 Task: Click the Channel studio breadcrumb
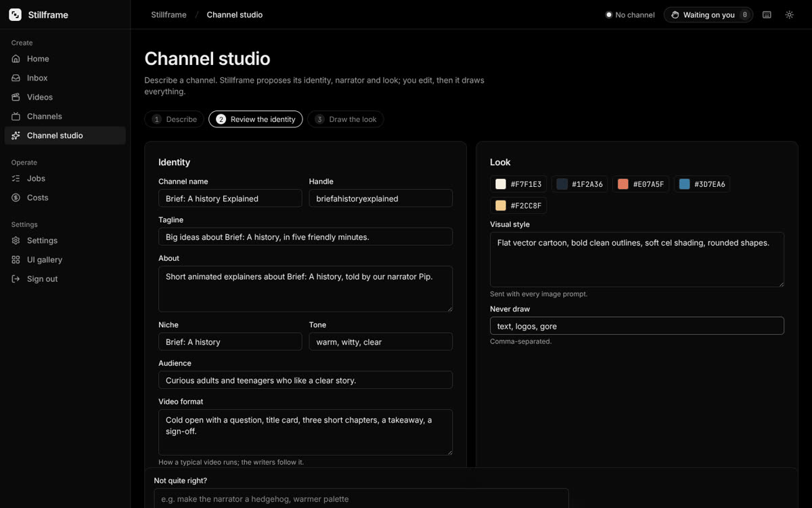[x=235, y=15]
